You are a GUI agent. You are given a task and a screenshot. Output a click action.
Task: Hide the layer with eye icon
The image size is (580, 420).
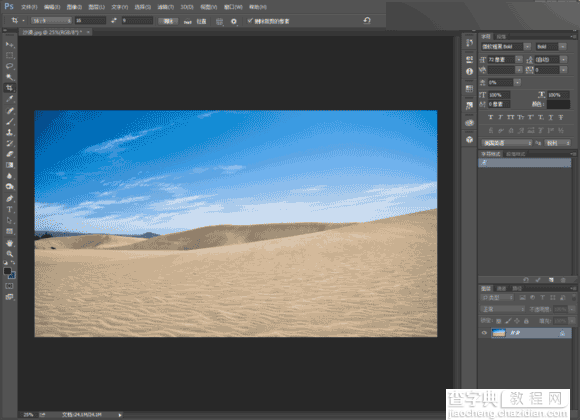point(484,333)
